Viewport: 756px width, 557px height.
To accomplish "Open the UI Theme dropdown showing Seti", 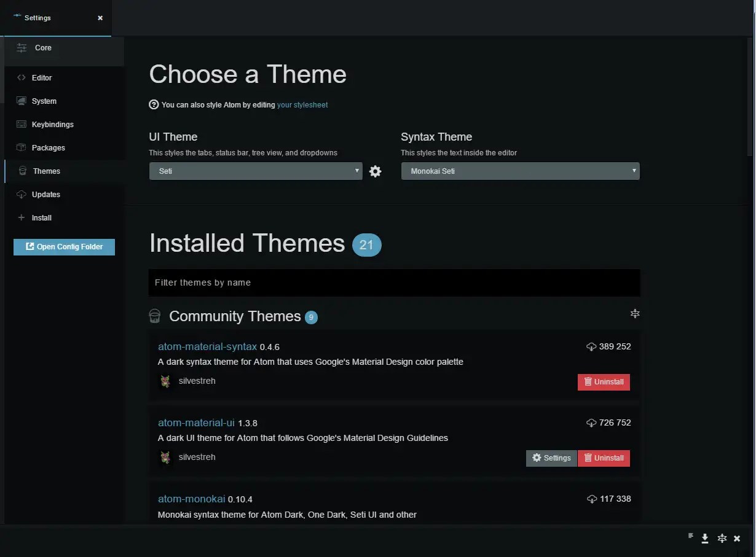I will pyautogui.click(x=256, y=171).
